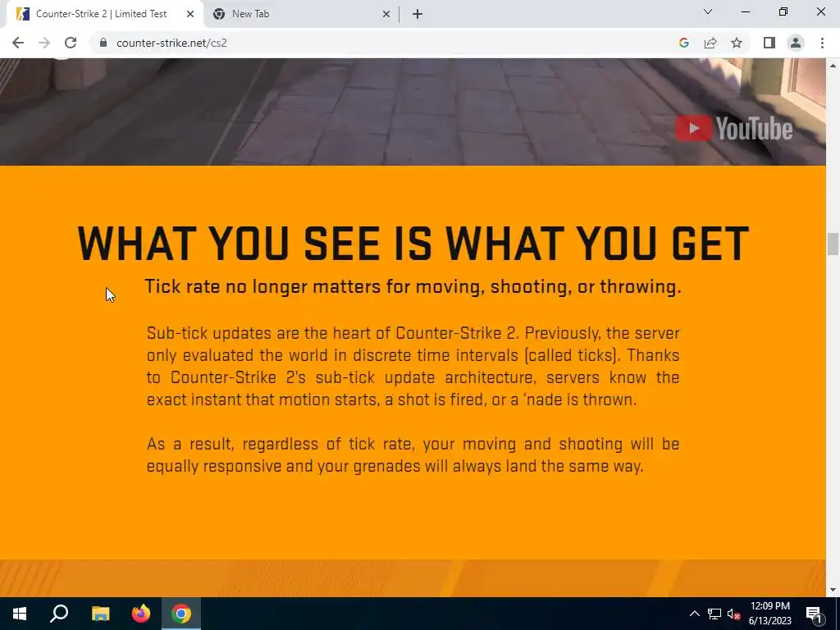
Task: Close the Counter-Strike 2 tab
Action: coord(190,14)
